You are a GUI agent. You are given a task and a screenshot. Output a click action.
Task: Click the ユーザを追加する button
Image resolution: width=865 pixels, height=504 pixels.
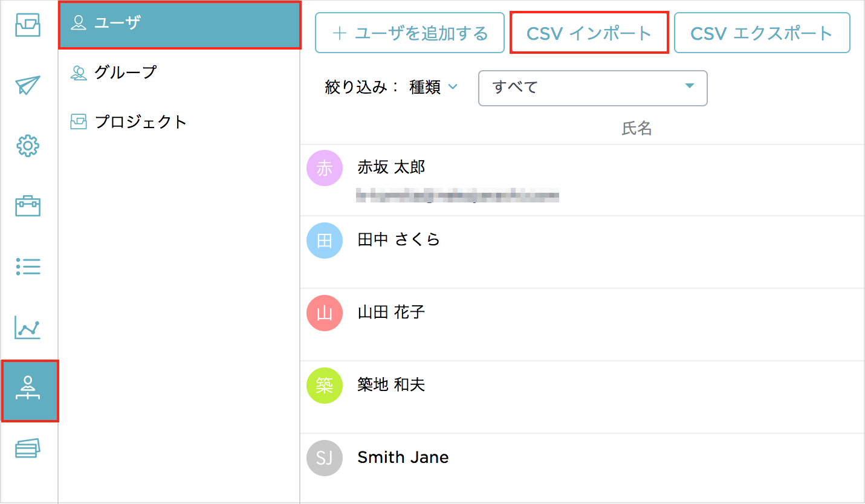point(410,33)
